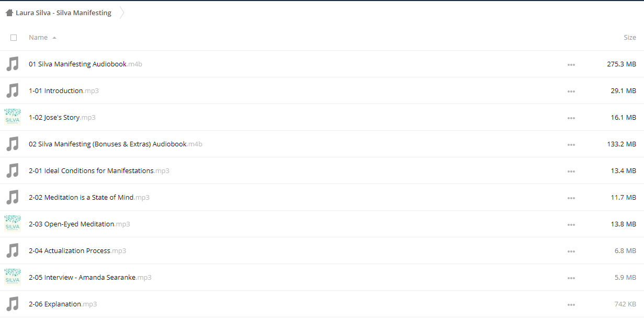Open the more actions menu for 1-01 Introduction
The image size is (644, 320).
(571, 92)
